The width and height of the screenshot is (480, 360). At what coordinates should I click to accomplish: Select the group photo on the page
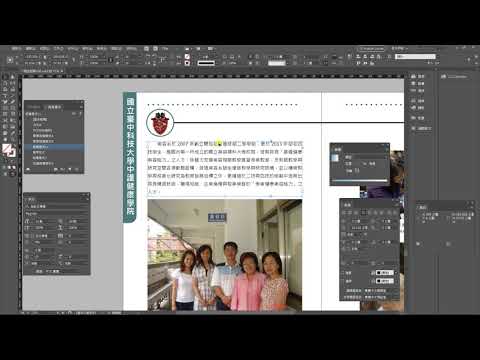tap(225, 255)
